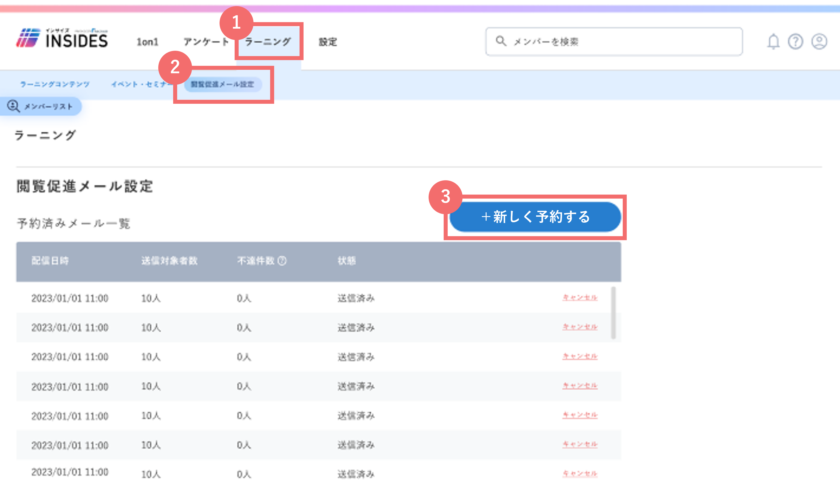Screen dimensions: 840x504
Task: Open the アンケート menu
Action: pyautogui.click(x=206, y=42)
